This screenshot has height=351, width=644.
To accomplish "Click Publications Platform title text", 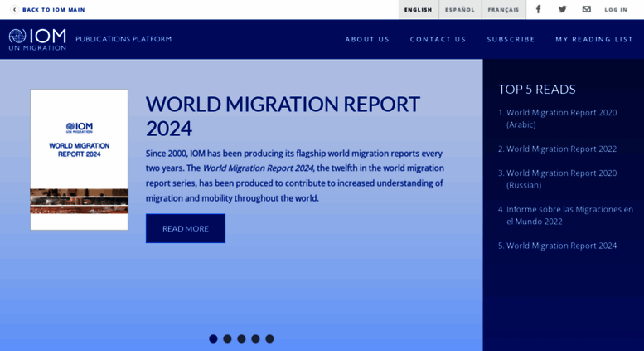I will point(123,39).
